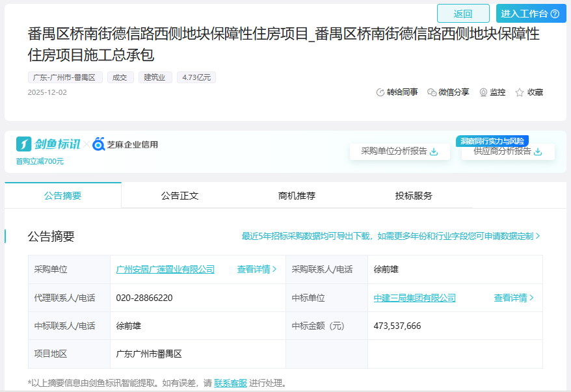
Task: Click download icon on 采购单位分析报告
Action: tap(434, 151)
